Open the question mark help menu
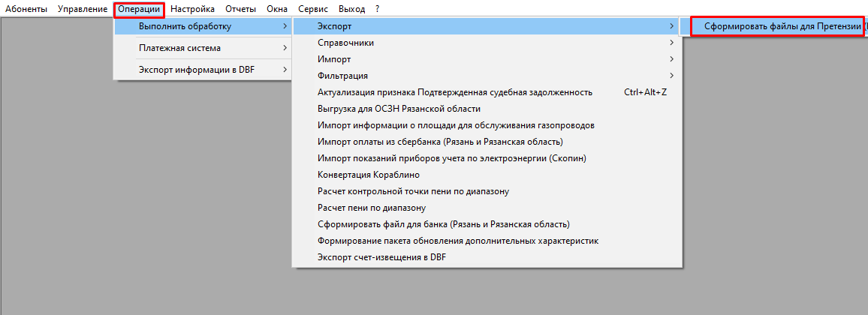The width and height of the screenshot is (868, 315). pyautogui.click(x=378, y=9)
